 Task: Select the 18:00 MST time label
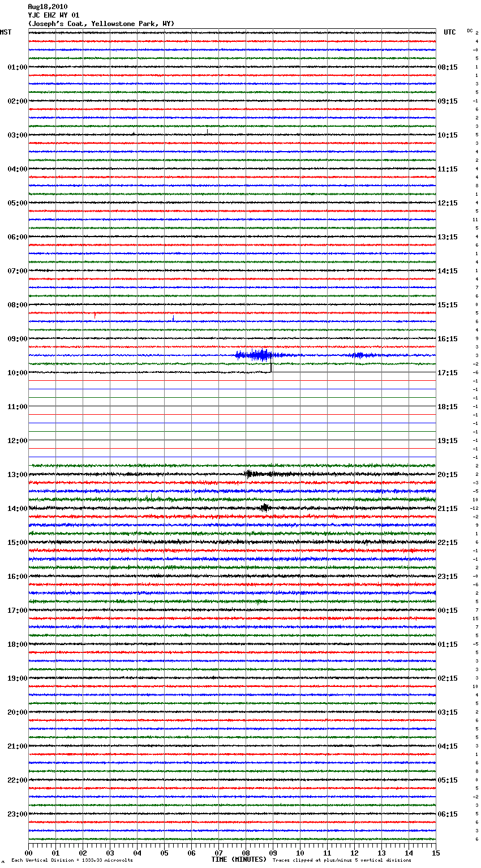pos(18,644)
